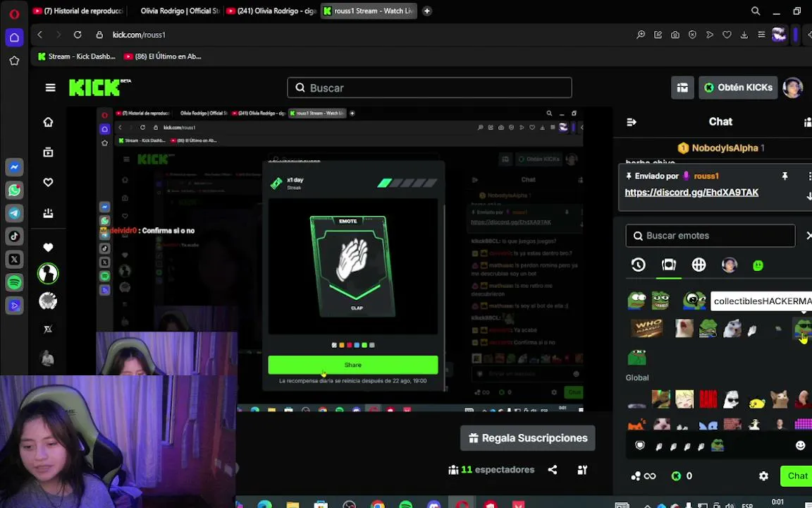Collapse the chat panel arrow
The width and height of the screenshot is (812, 508).
pyautogui.click(x=632, y=122)
